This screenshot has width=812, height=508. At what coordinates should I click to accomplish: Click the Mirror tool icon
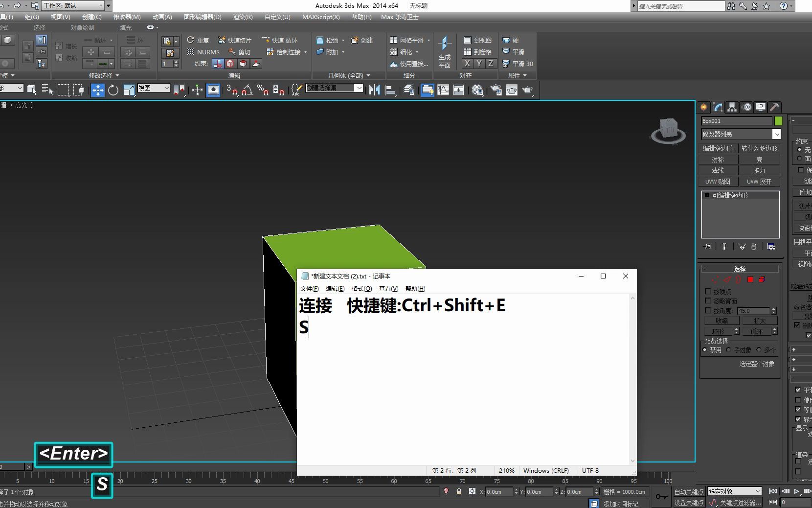click(x=374, y=90)
